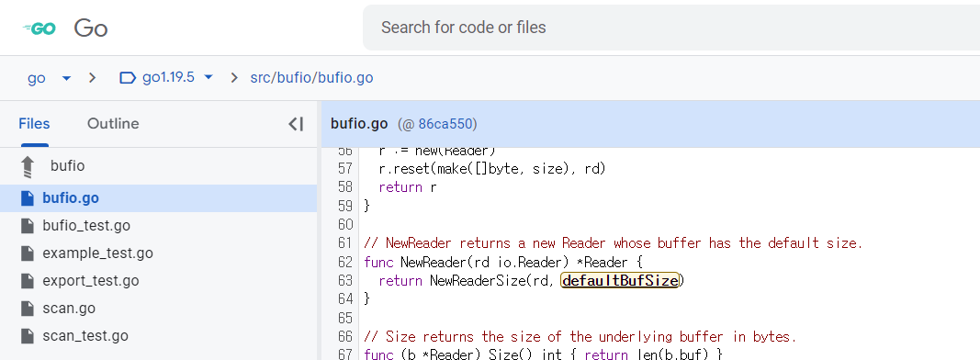Switch to the Files tab
Viewport: 980px width, 360px height.
point(34,124)
